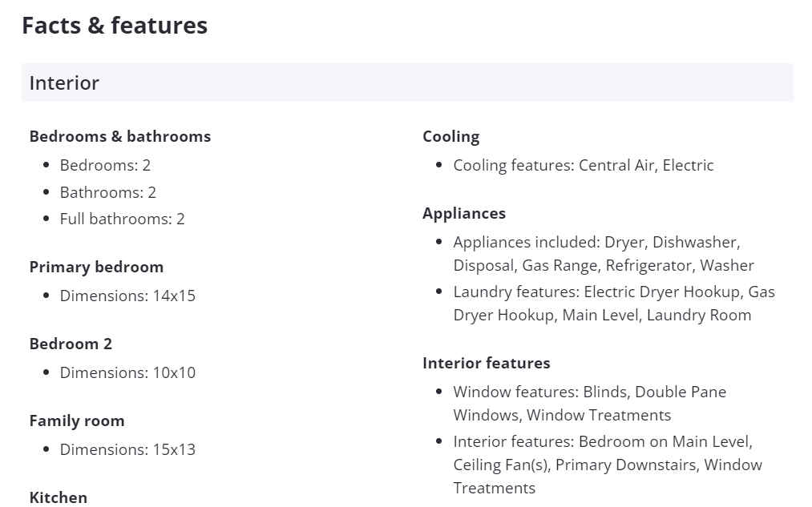Select the Dimensions: 10x10 entry
Screen dimensions: 812x507
pos(127,372)
